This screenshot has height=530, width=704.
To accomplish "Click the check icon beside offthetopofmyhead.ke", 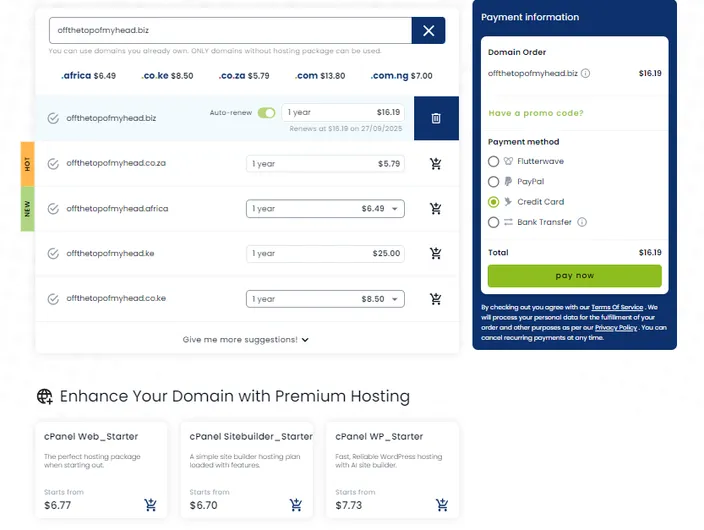I will tap(53, 254).
